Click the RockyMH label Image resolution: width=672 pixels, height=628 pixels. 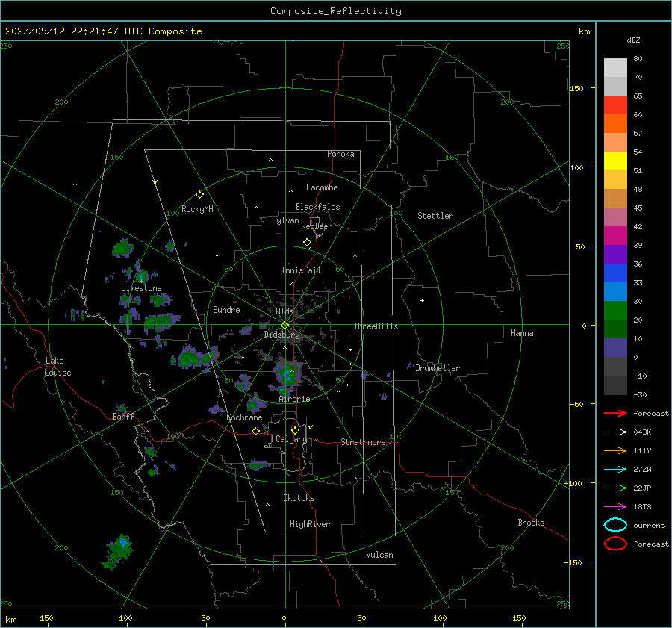click(197, 209)
